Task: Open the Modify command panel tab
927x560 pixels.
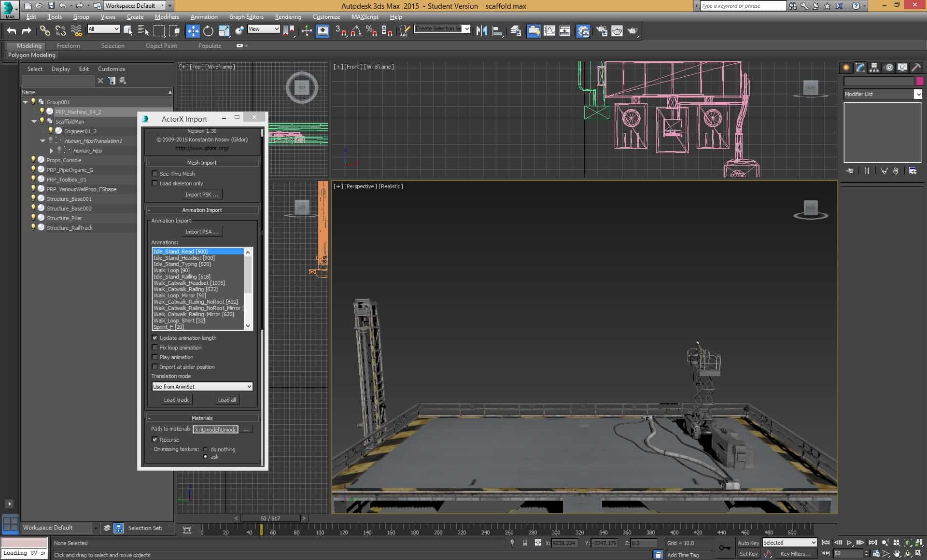Action: coord(860,68)
